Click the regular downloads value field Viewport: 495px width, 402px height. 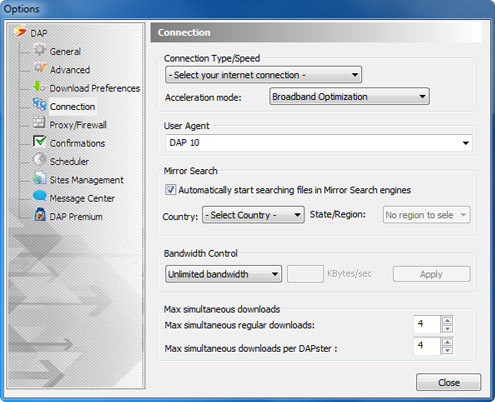point(427,324)
